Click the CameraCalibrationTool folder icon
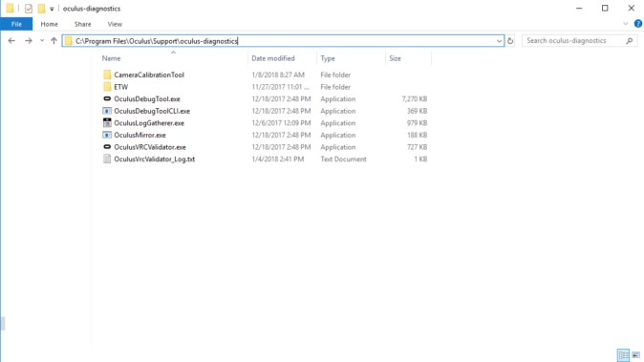 tap(107, 75)
